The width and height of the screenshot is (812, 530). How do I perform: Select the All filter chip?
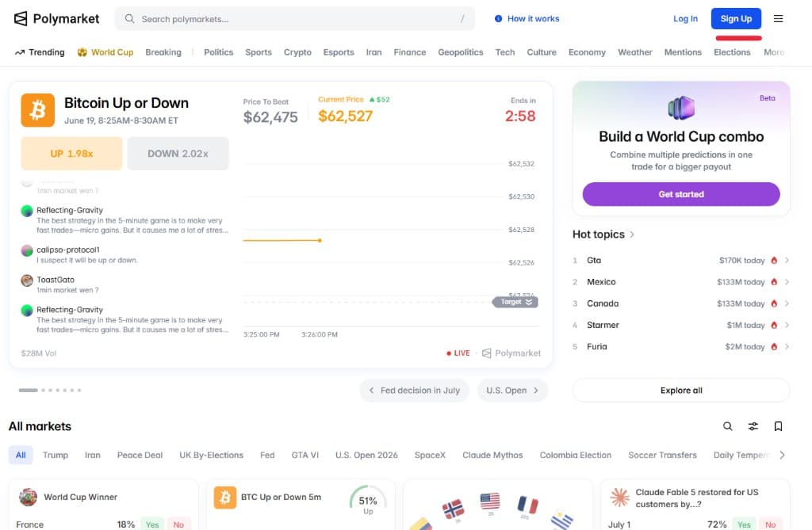pos(21,455)
